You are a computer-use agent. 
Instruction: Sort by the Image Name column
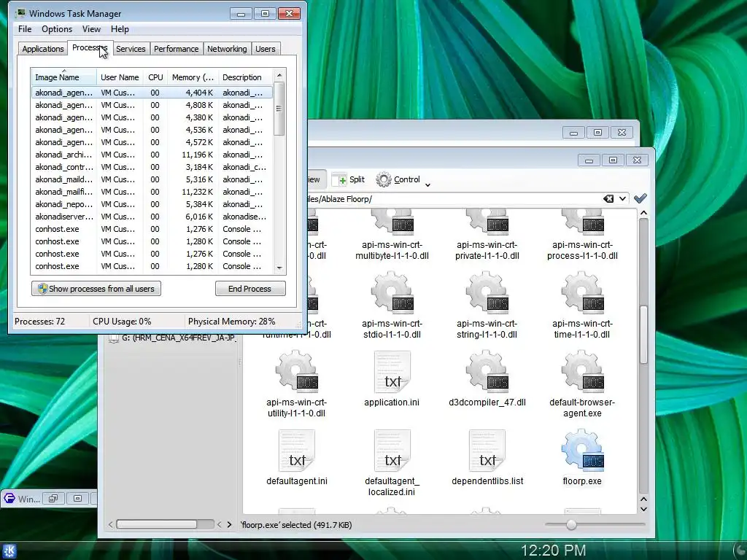(64, 77)
